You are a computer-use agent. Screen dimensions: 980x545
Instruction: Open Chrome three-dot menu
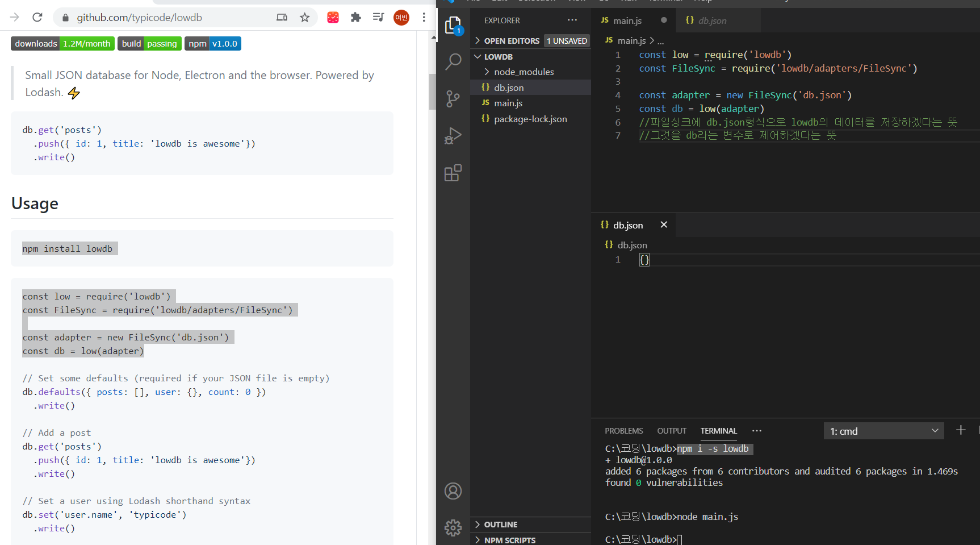coord(424,18)
